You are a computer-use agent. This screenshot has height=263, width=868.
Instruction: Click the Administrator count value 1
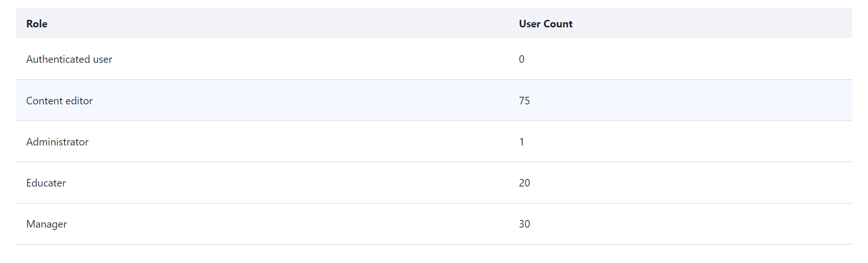tap(522, 142)
